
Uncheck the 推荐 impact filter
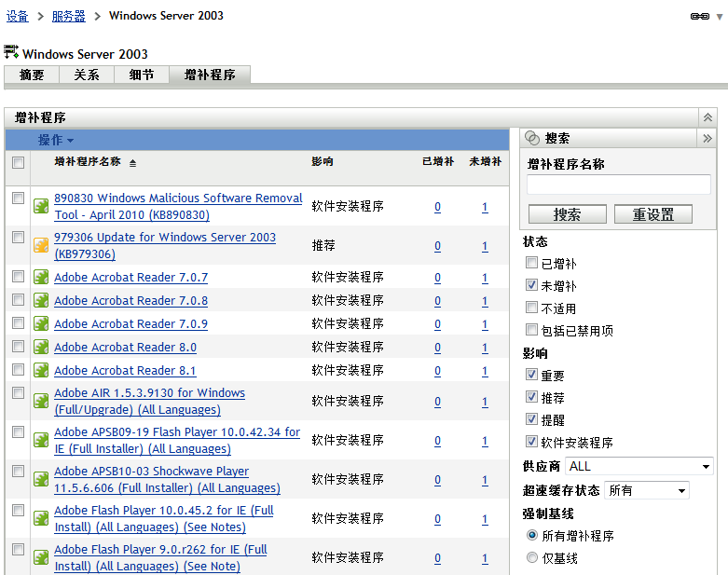[x=531, y=396]
